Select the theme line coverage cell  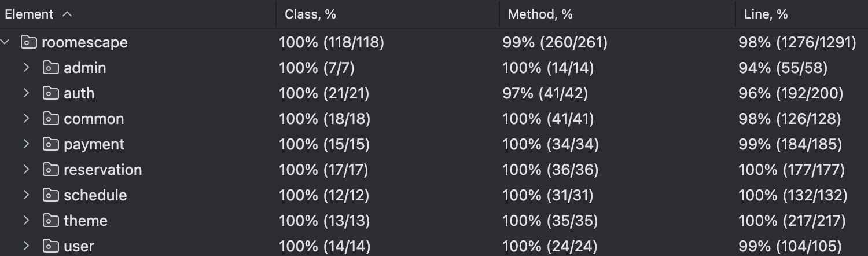click(792, 221)
